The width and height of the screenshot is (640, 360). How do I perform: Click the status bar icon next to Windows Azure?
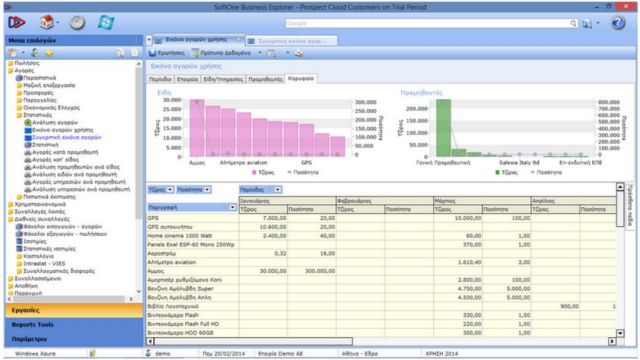tap(93, 353)
